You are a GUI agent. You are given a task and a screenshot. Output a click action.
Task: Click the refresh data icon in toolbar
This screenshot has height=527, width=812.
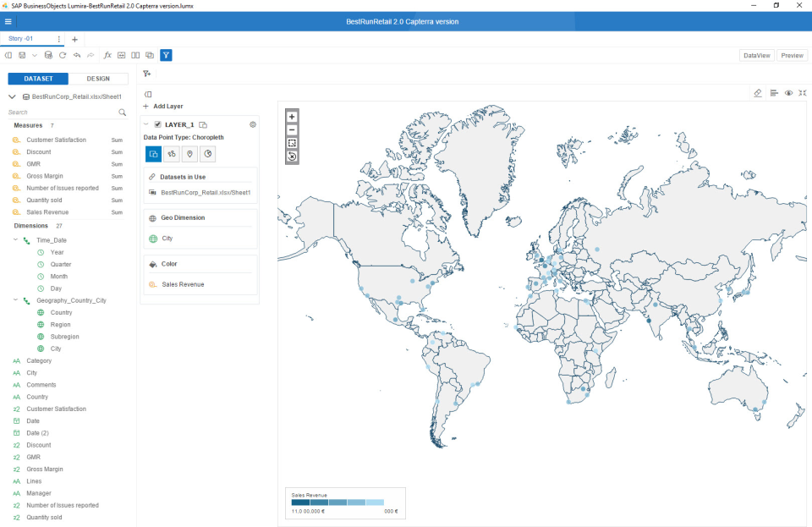point(63,55)
